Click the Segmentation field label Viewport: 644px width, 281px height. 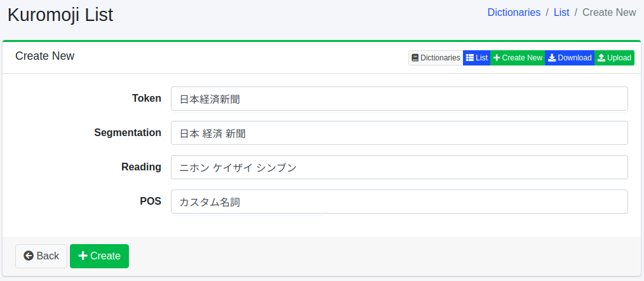(x=128, y=133)
